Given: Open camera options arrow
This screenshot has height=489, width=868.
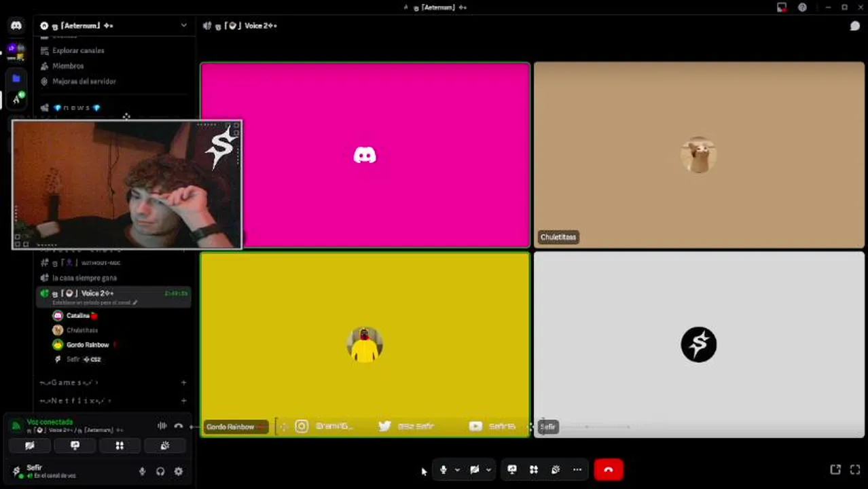Looking at the screenshot, I should pyautogui.click(x=488, y=469).
